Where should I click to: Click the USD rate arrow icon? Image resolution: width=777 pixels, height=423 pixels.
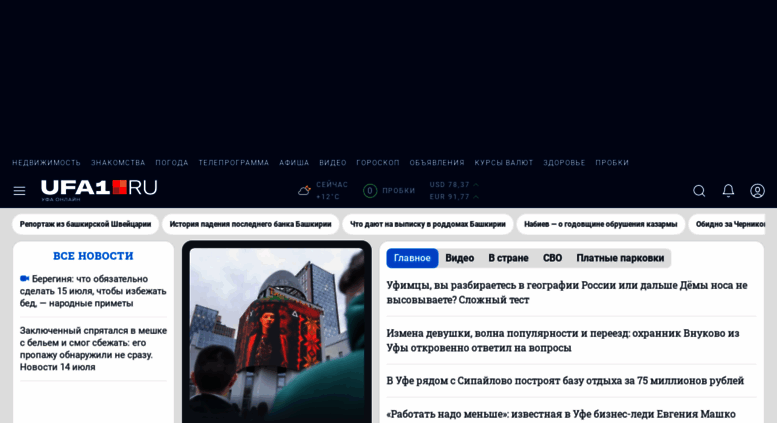click(476, 185)
